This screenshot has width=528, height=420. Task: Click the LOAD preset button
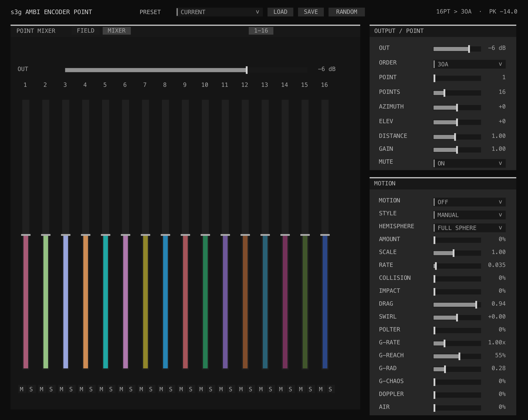280,12
